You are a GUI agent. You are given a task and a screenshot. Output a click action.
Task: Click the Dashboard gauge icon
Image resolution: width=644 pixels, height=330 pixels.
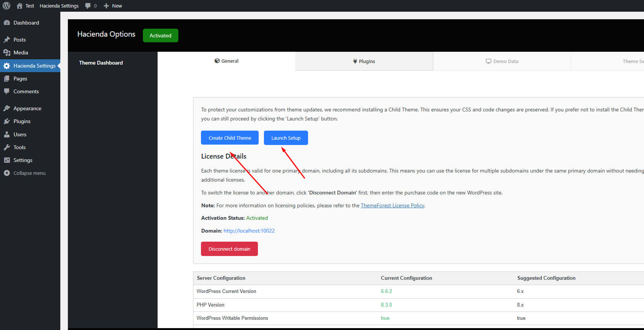pyautogui.click(x=7, y=23)
